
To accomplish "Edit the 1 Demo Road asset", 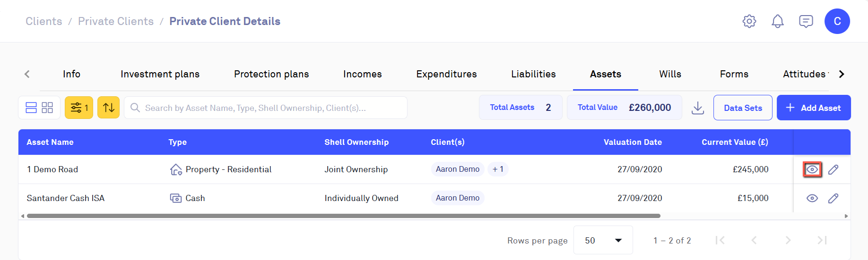I will (x=833, y=169).
